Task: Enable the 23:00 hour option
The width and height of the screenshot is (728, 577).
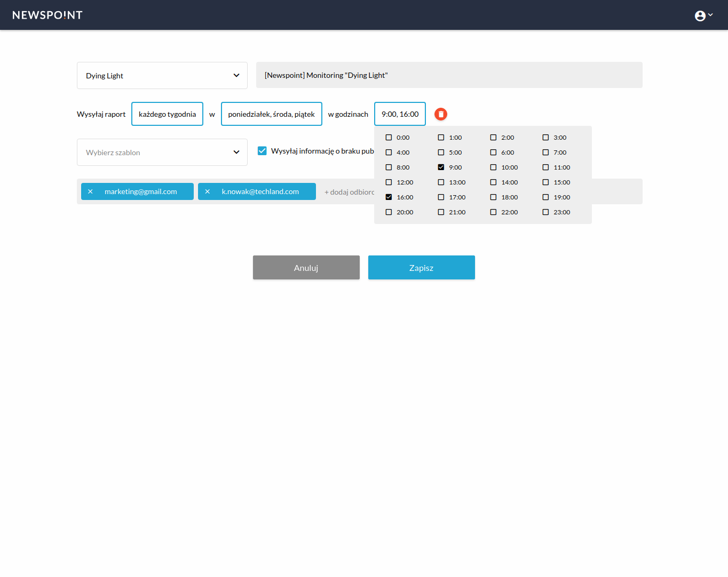Action: tap(545, 212)
